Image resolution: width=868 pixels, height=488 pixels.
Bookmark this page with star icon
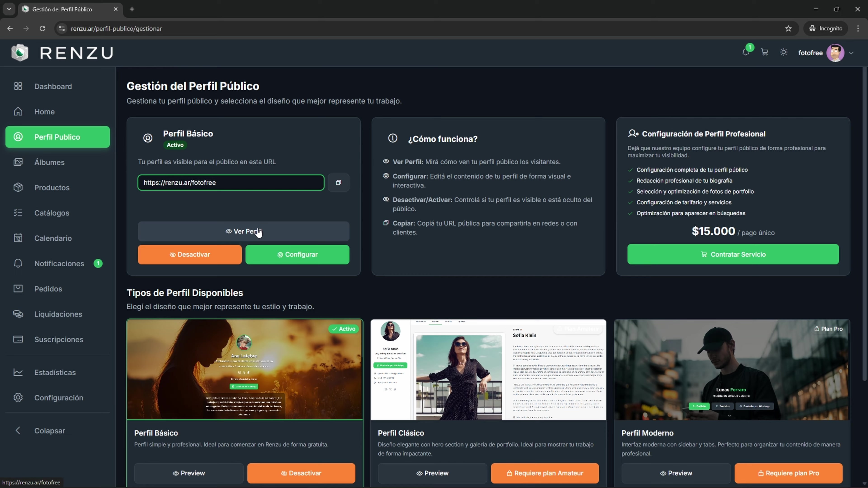pyautogui.click(x=788, y=28)
